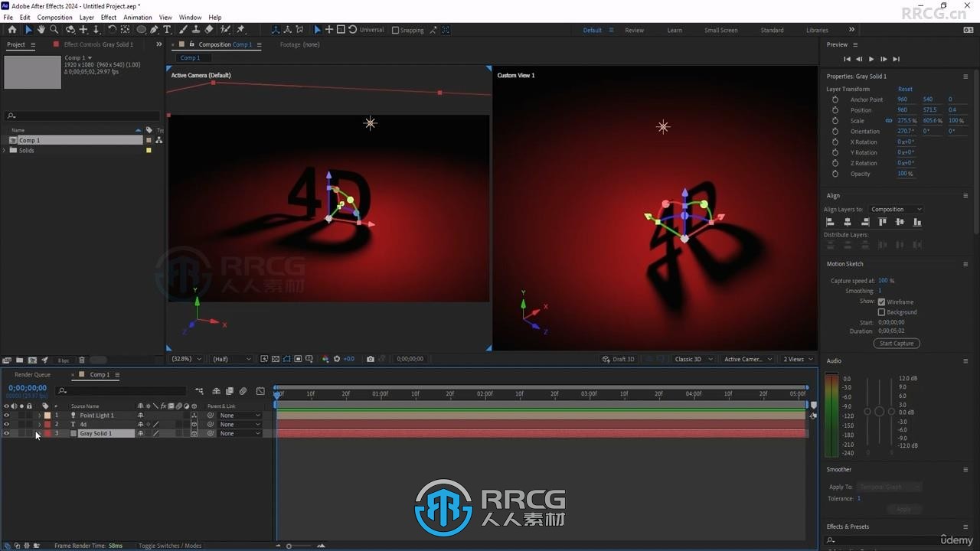The image size is (980, 551).
Task: Click the Align Bottom icon
Action: point(917,222)
